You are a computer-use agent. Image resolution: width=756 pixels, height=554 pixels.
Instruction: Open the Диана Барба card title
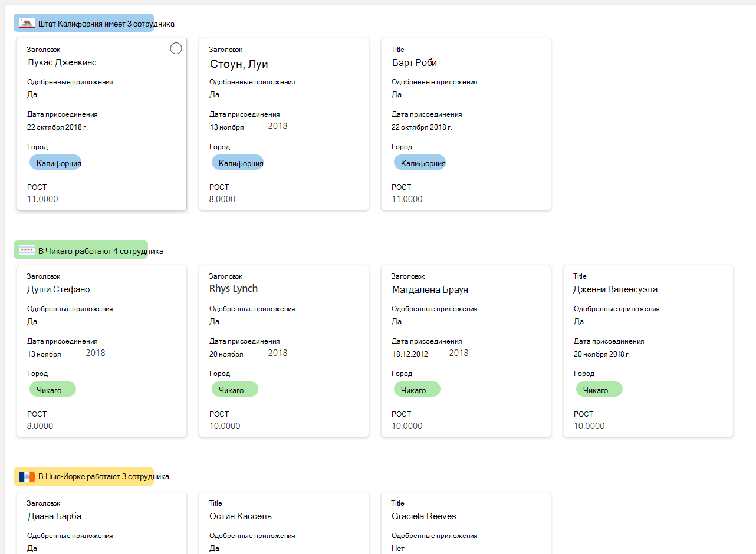click(54, 516)
